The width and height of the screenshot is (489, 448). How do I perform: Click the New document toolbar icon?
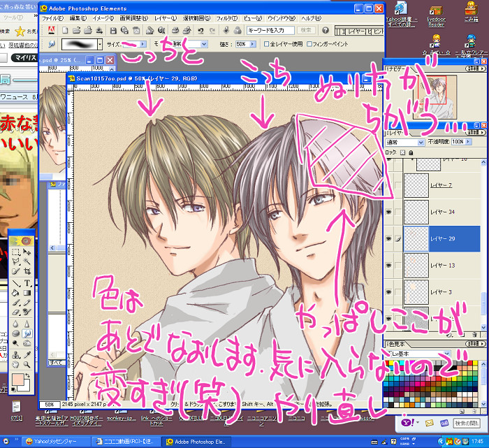click(x=65, y=30)
